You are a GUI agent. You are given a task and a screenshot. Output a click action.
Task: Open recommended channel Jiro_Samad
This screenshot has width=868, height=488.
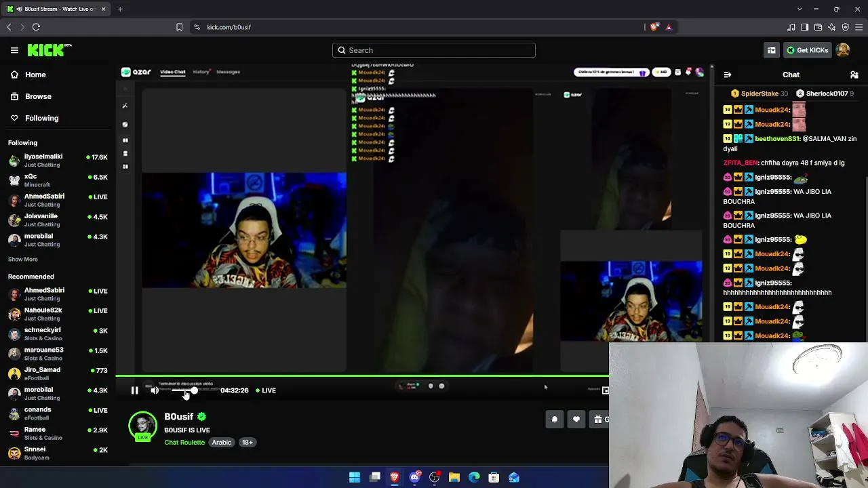point(58,373)
